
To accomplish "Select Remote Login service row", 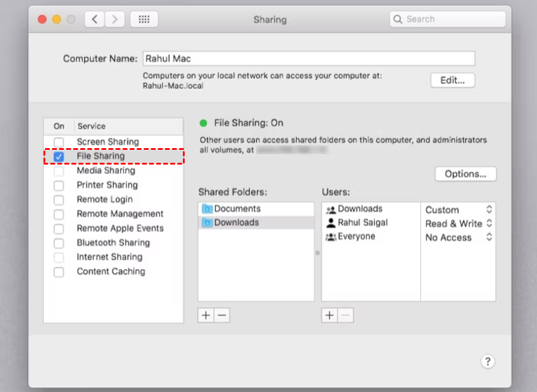I will [114, 199].
